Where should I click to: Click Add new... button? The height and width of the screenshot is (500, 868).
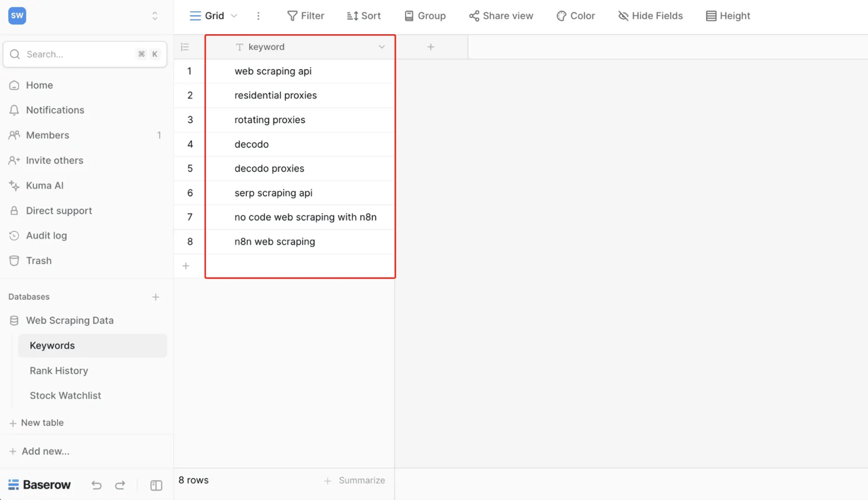pyautogui.click(x=39, y=451)
